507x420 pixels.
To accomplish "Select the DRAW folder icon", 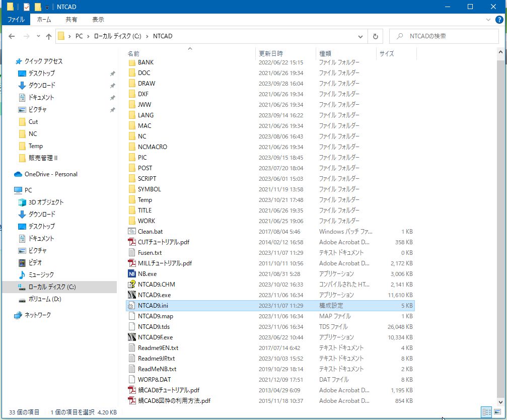I will tap(132, 84).
